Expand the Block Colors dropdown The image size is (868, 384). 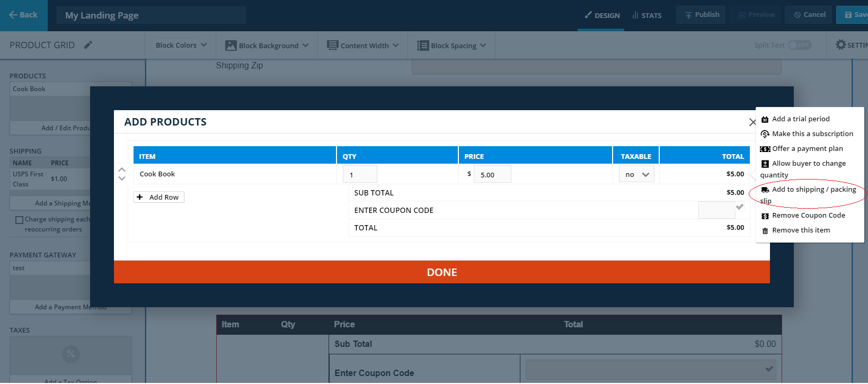click(x=181, y=46)
